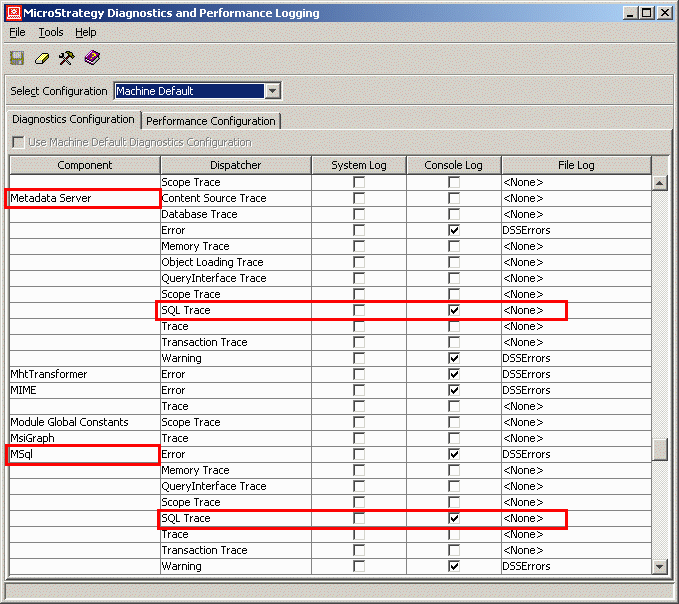Open help via the purple book icon
The height and width of the screenshot is (604, 679).
point(92,58)
